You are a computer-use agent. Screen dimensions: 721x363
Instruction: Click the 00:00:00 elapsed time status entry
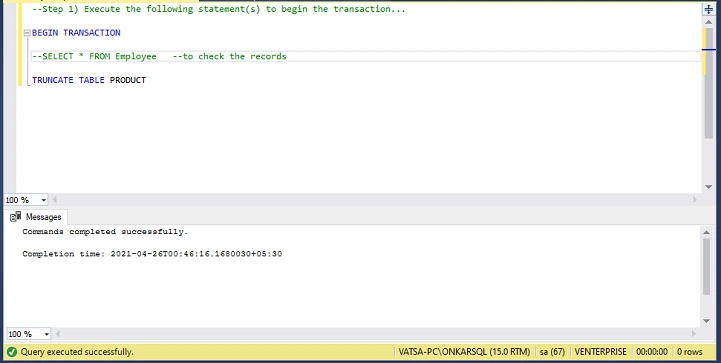[652, 352]
